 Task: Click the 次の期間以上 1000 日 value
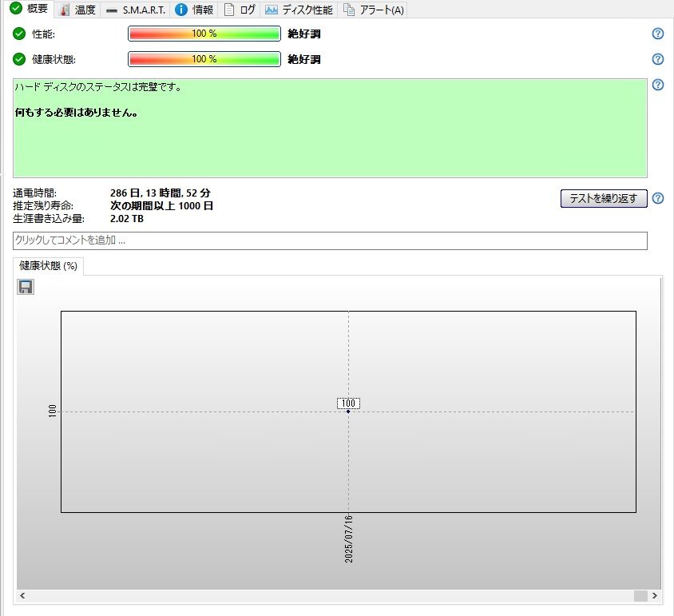click(161, 205)
